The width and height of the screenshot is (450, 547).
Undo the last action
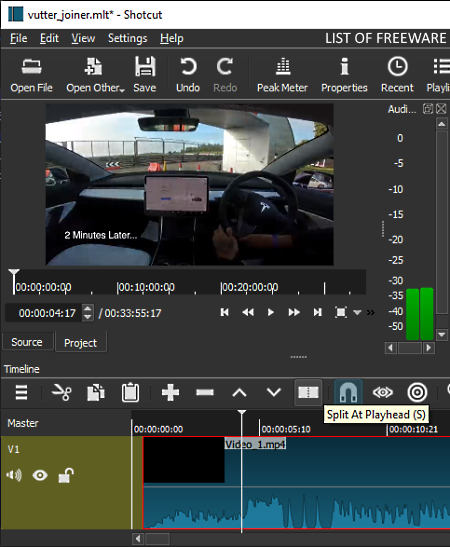coord(188,75)
